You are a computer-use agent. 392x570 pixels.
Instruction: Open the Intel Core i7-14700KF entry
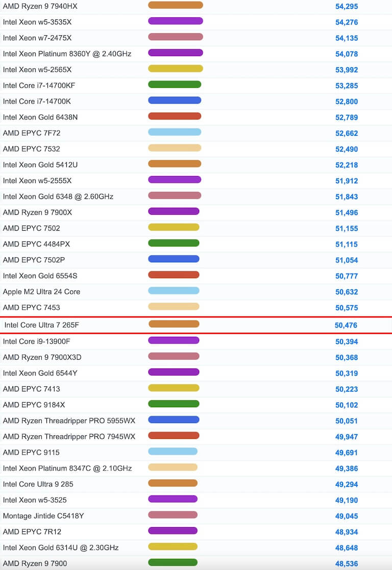(39, 85)
